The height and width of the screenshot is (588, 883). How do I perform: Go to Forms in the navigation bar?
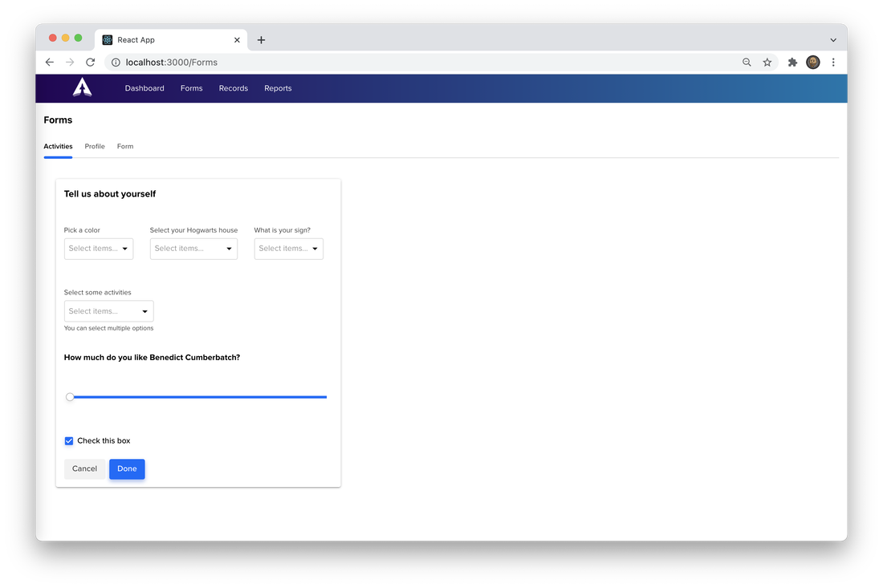coord(192,88)
